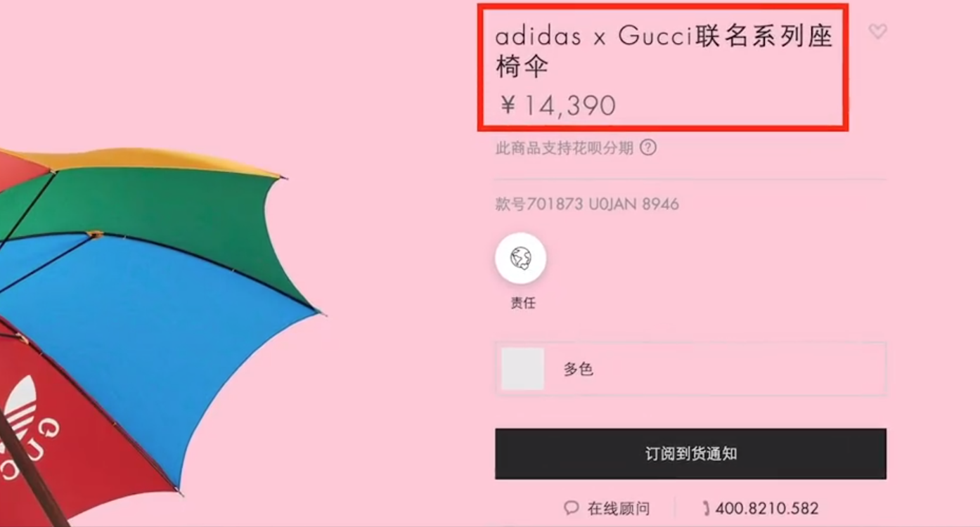Open the globe responsibility icon
980x527 pixels.
click(521, 258)
